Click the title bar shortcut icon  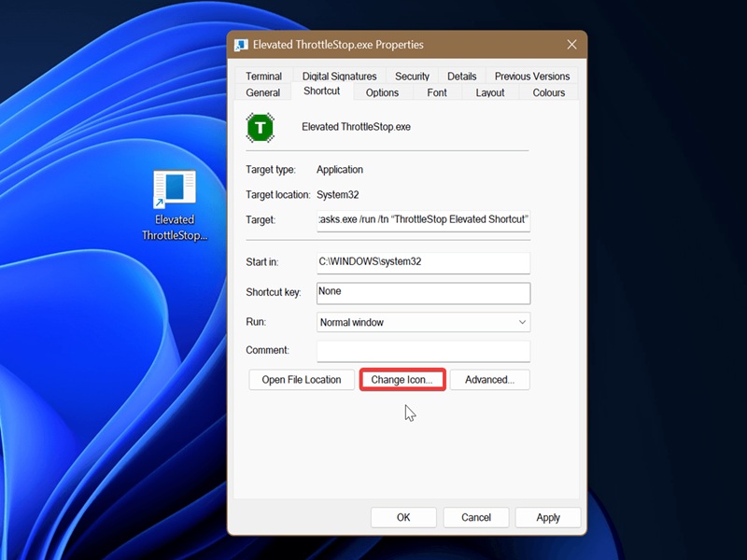point(241,45)
